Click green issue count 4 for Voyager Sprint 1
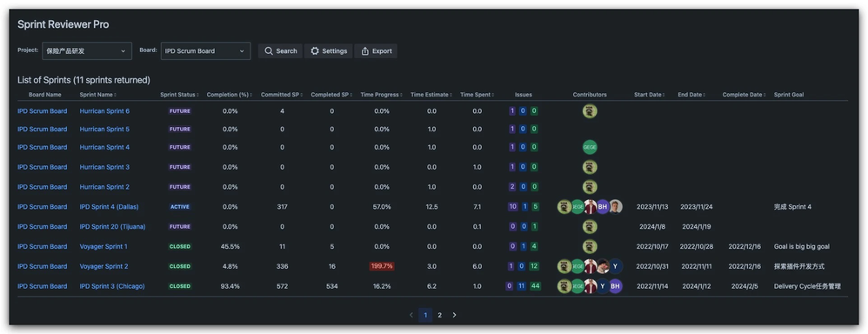This screenshot has height=334, width=868. coord(534,246)
